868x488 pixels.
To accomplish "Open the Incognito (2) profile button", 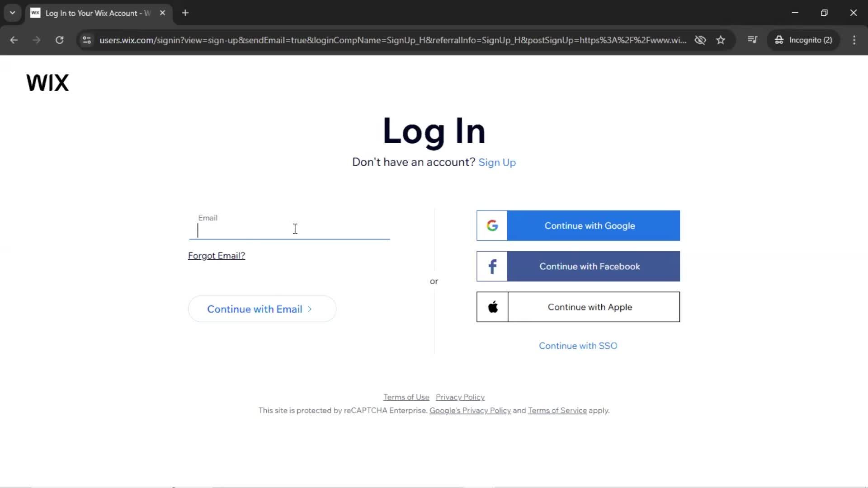I will coord(803,40).
